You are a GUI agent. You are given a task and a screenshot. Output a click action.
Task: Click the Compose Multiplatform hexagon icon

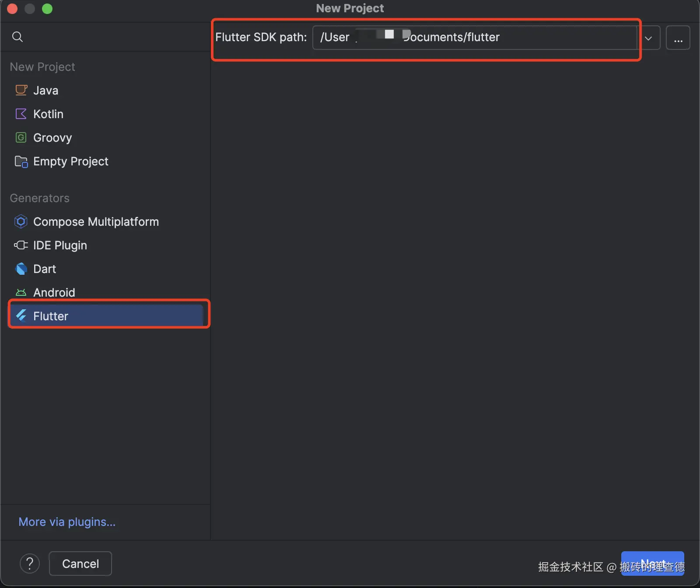pyautogui.click(x=21, y=222)
